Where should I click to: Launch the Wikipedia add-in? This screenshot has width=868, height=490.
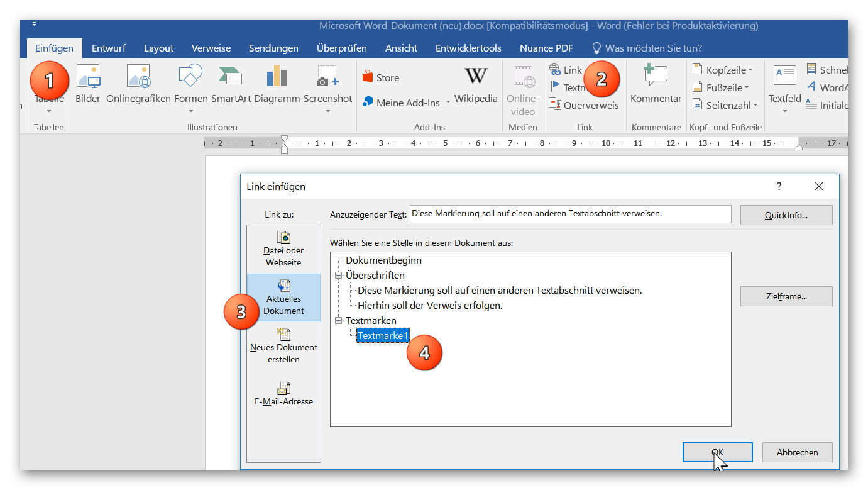476,84
